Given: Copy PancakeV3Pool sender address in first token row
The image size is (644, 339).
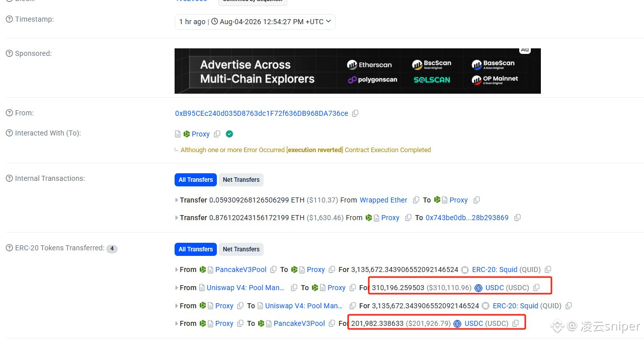Looking at the screenshot, I should point(273,269).
